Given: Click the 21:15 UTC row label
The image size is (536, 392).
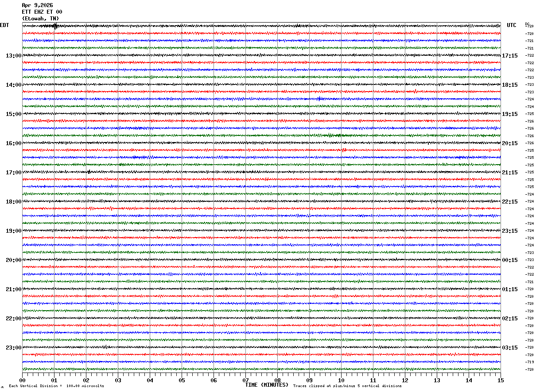Looking at the screenshot, I should click(x=509, y=173).
